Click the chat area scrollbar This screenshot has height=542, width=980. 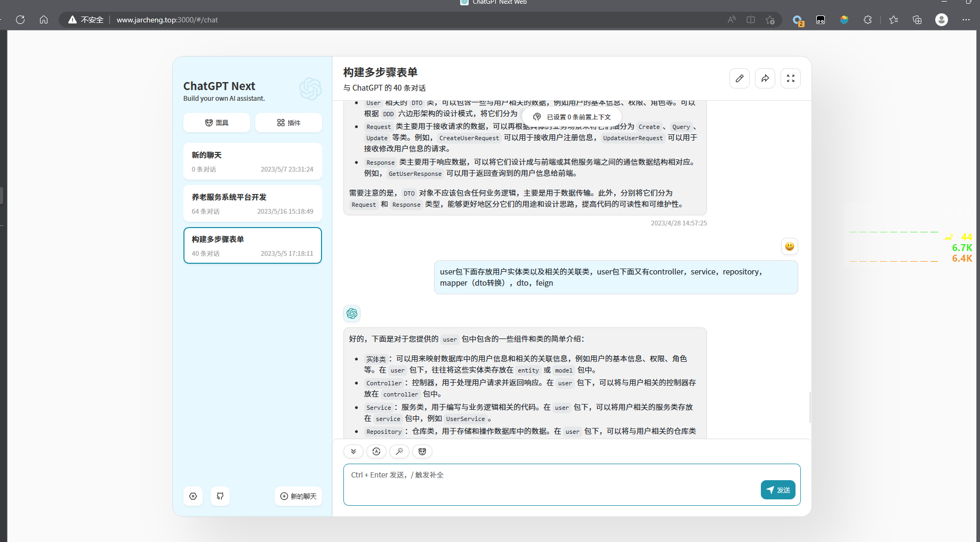pos(810,407)
